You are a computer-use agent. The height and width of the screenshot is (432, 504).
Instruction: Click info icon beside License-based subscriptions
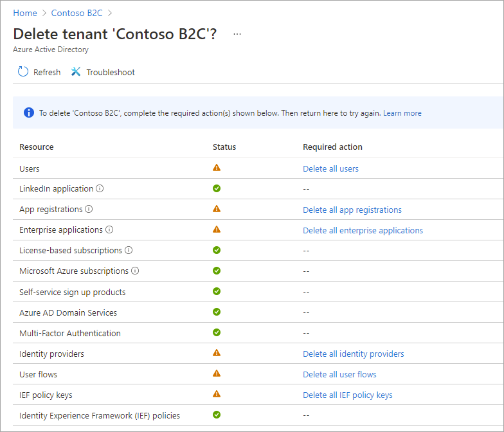click(x=129, y=251)
